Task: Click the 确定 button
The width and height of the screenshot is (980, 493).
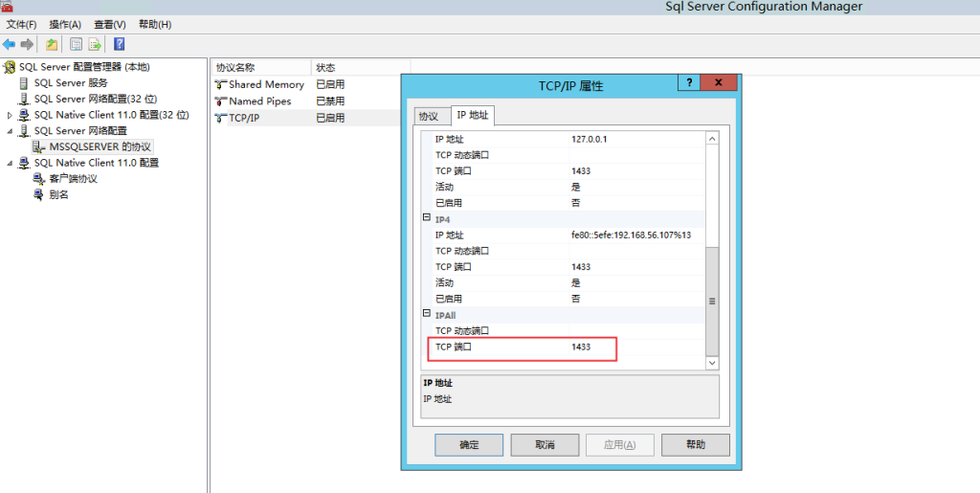Action: [x=469, y=445]
